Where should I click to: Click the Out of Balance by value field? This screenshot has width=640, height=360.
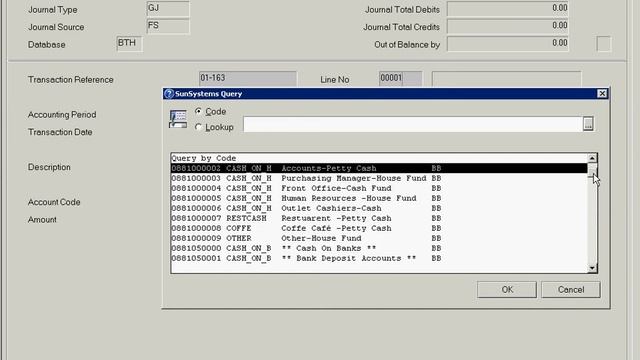(x=507, y=44)
